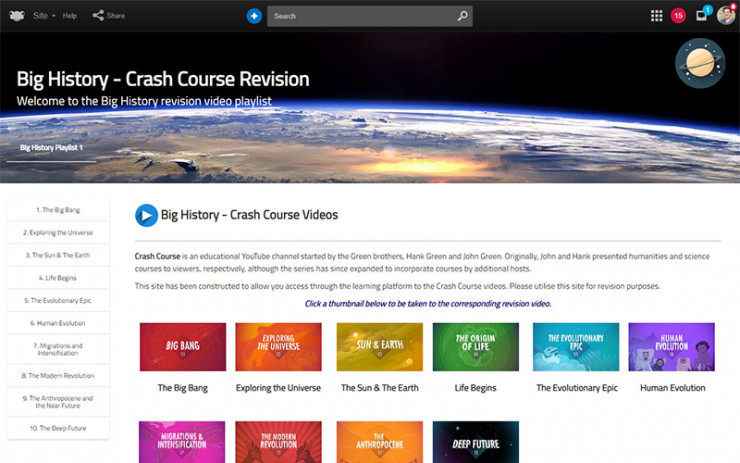Click the caption 'The Big Bang' under thumbnail

click(183, 388)
